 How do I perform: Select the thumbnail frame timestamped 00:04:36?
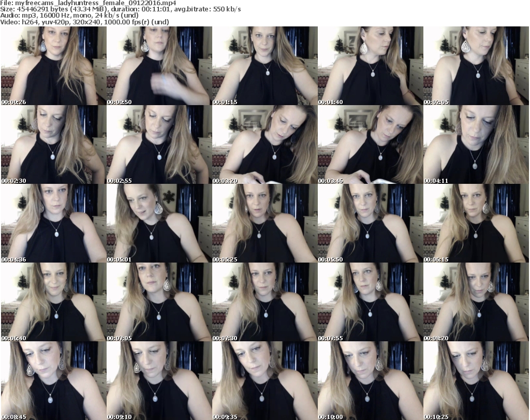tap(54, 223)
